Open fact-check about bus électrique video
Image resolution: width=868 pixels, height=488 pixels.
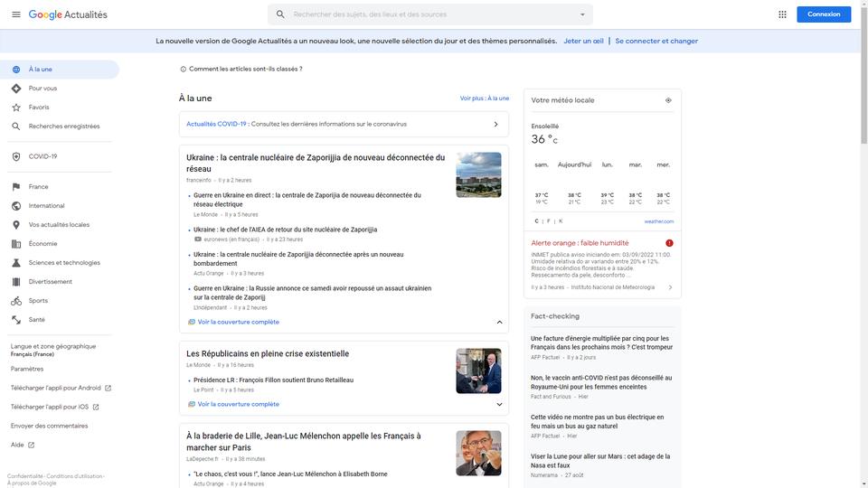tap(598, 422)
